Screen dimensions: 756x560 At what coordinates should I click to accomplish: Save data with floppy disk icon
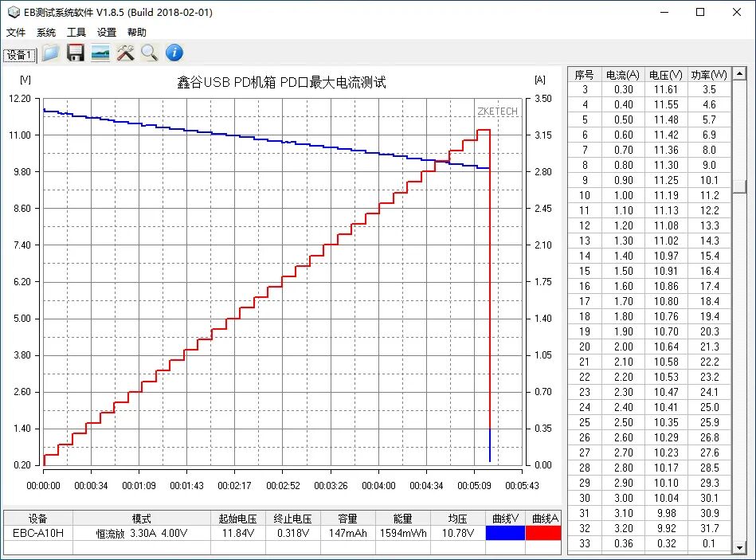click(75, 53)
